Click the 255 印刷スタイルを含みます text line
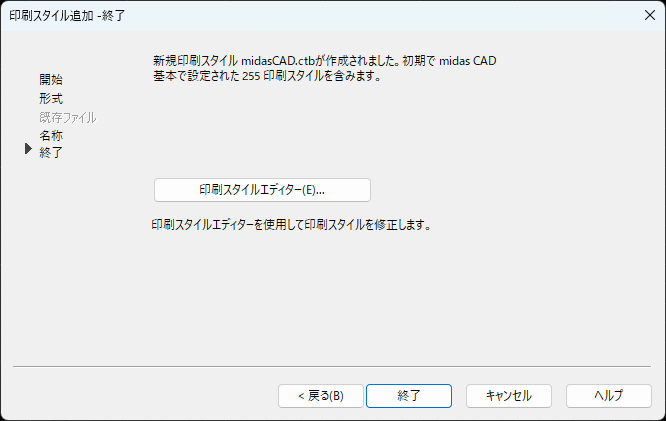The width and height of the screenshot is (666, 421). pyautogui.click(x=311, y=76)
